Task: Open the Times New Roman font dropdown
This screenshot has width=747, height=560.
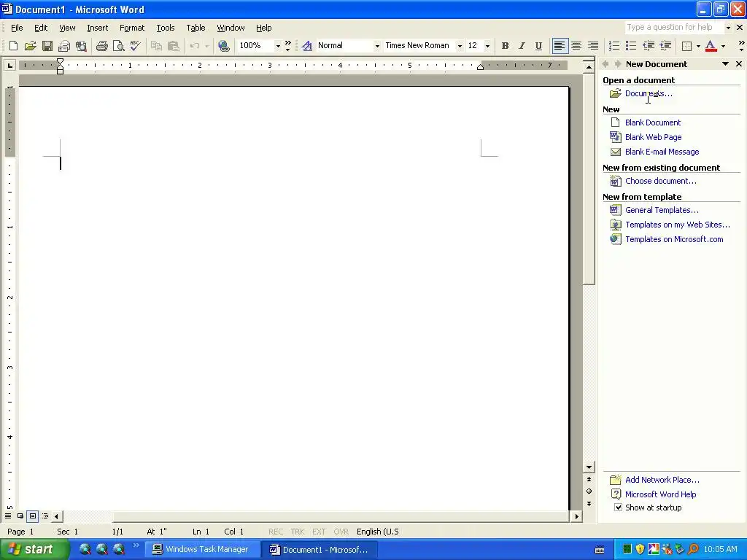Action: (460, 46)
